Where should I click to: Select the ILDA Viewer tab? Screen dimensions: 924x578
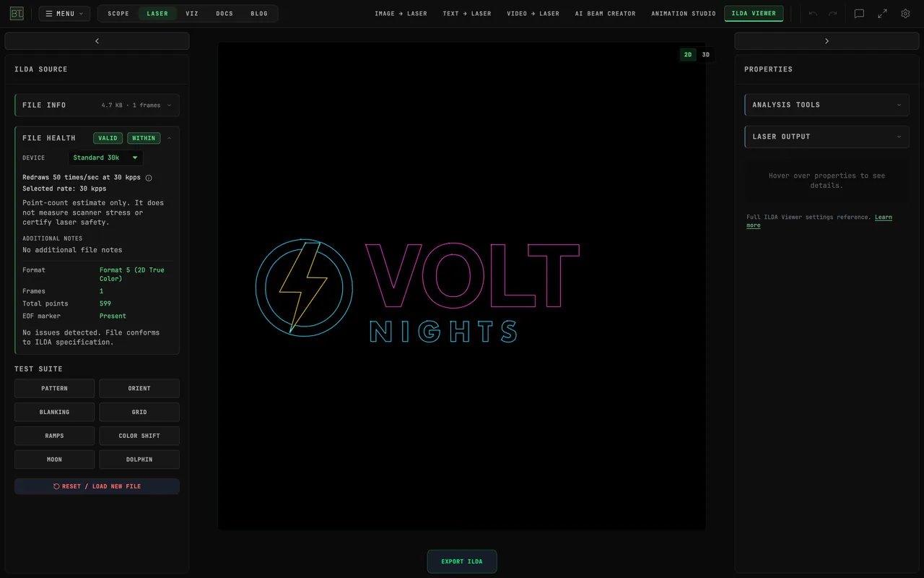click(x=754, y=14)
